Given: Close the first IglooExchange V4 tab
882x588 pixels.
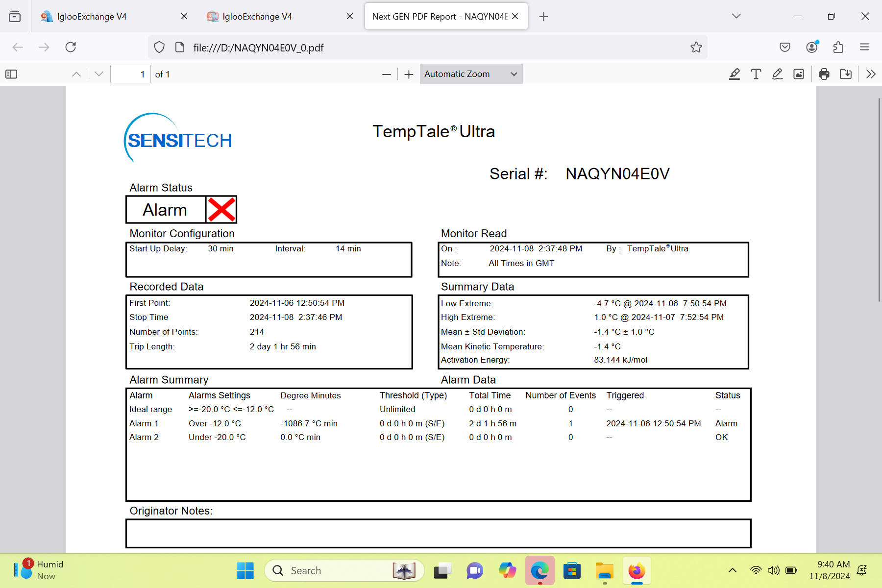Looking at the screenshot, I should (x=184, y=16).
